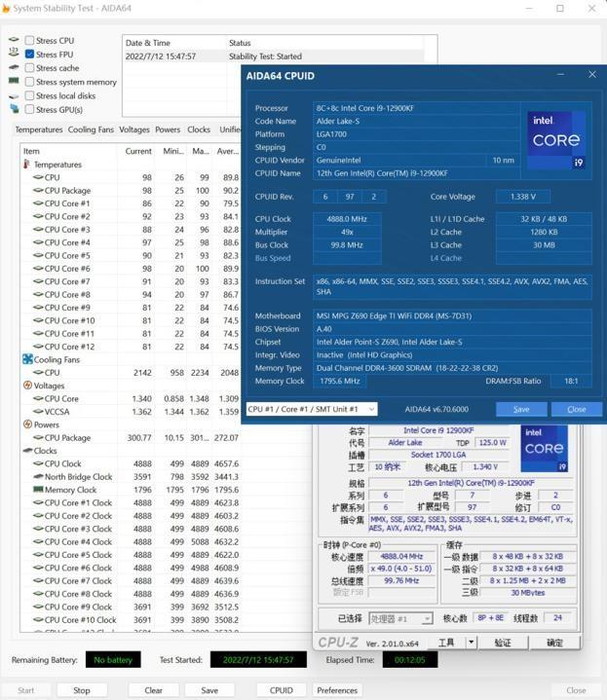
Task: Enable the Stress CPU checkbox
Action: (29, 41)
